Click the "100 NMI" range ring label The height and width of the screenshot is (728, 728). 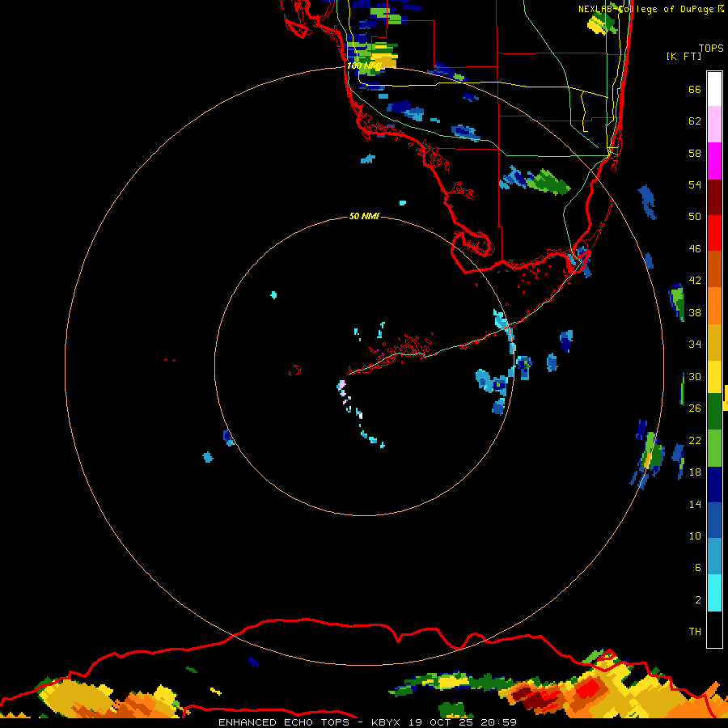pos(365,66)
